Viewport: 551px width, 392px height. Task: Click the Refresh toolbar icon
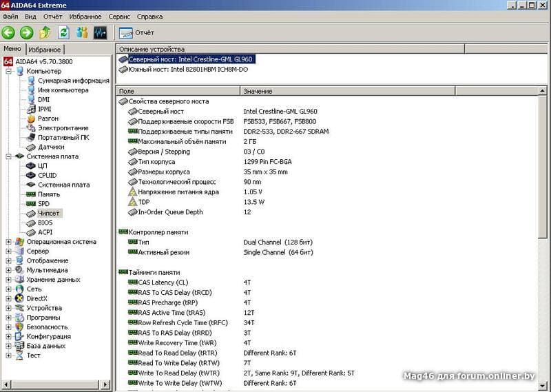[63, 32]
